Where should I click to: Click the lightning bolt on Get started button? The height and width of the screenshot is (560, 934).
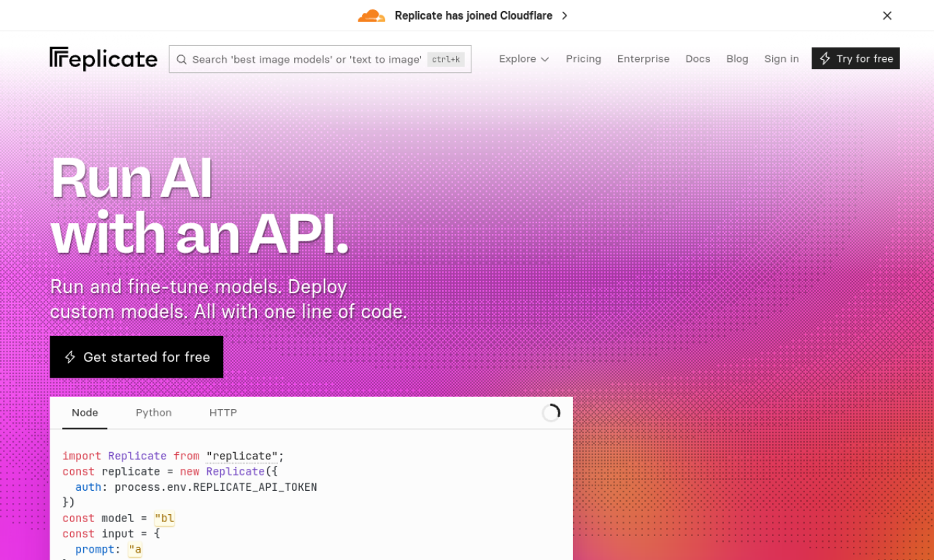(x=70, y=357)
